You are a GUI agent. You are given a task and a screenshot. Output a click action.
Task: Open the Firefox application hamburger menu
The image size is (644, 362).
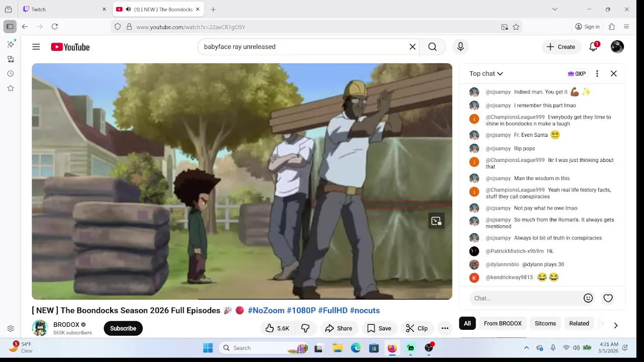pos(626,27)
